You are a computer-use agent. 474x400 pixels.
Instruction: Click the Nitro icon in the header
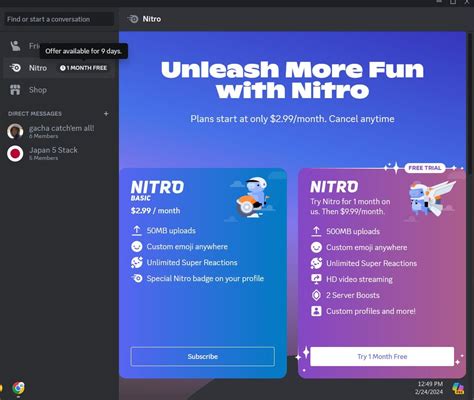[x=133, y=19]
